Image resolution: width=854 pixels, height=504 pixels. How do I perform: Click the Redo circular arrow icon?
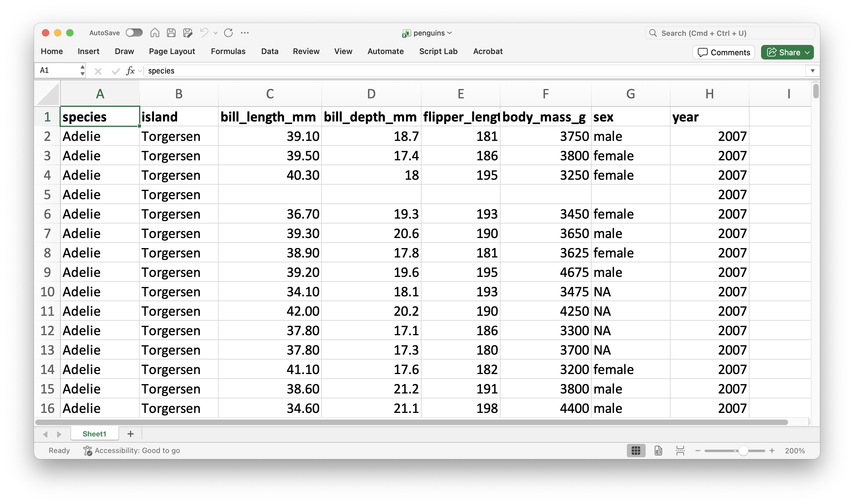pyautogui.click(x=228, y=32)
